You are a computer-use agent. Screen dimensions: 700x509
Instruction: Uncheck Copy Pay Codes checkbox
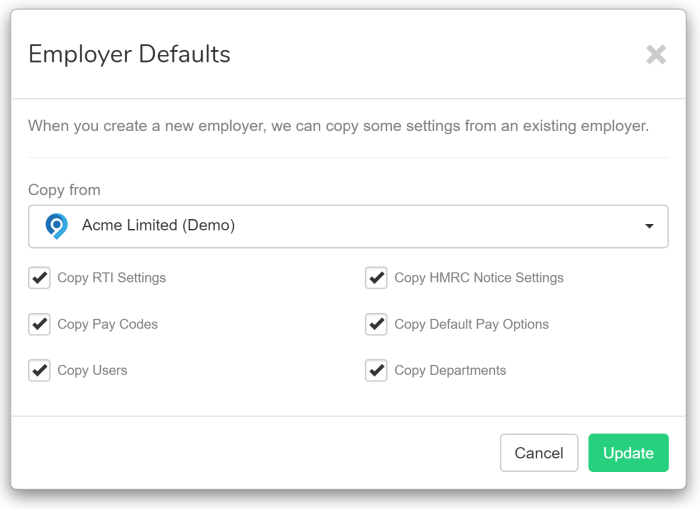tap(39, 324)
